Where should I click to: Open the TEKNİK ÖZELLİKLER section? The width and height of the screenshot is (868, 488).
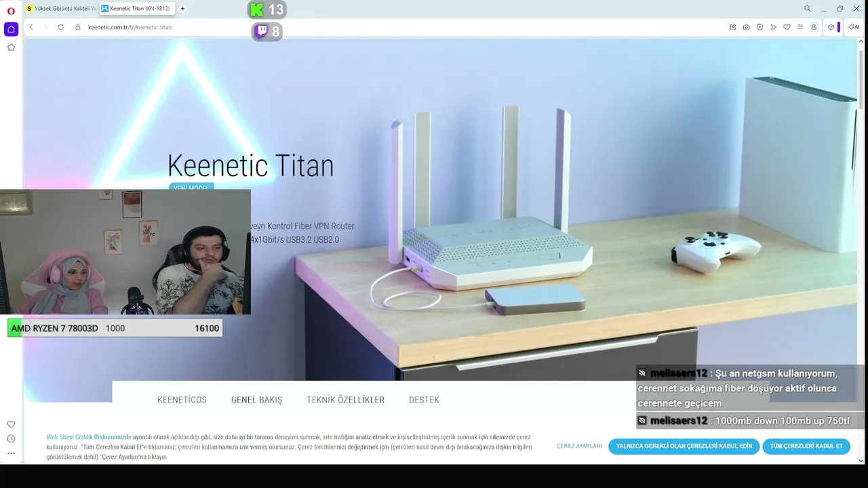(345, 400)
